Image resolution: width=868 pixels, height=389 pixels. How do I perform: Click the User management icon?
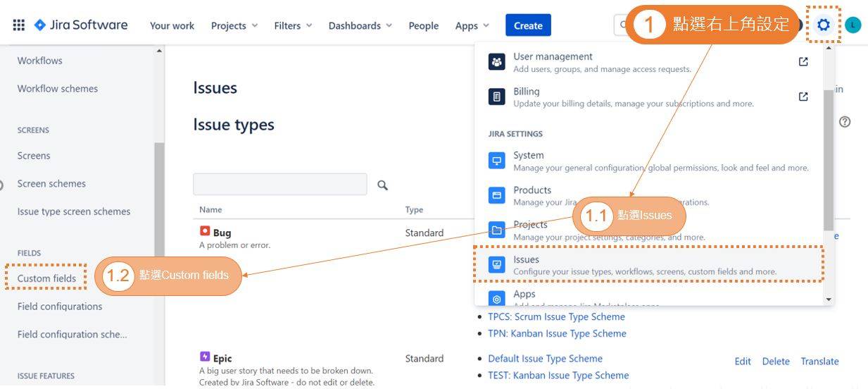tap(497, 62)
